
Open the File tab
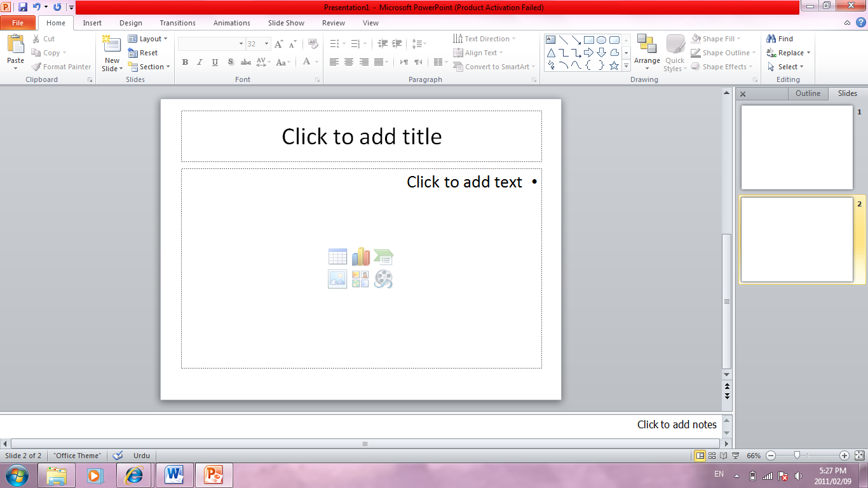click(x=18, y=23)
